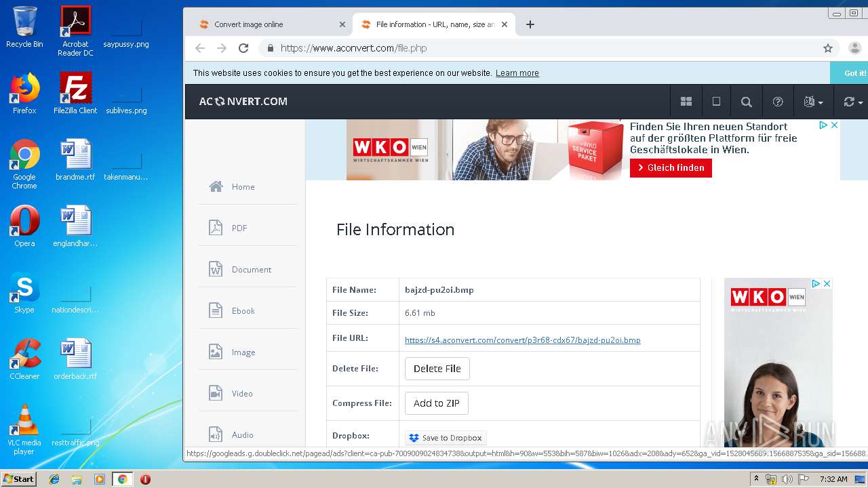Open Recycle Bin on the desktop

click(x=24, y=27)
